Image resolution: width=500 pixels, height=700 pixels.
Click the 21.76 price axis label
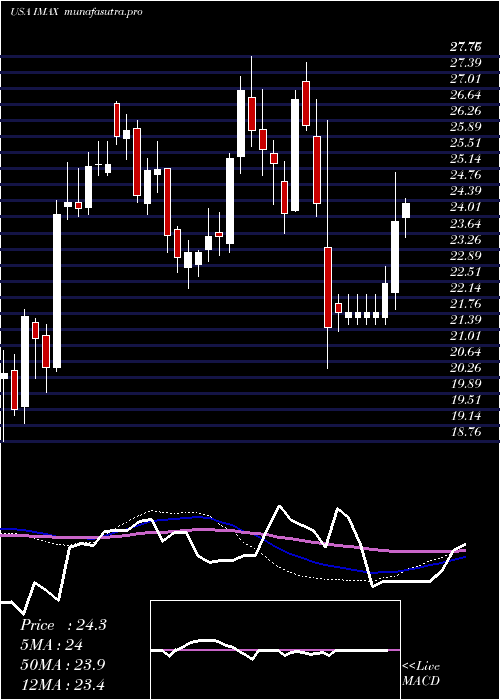pos(466,304)
